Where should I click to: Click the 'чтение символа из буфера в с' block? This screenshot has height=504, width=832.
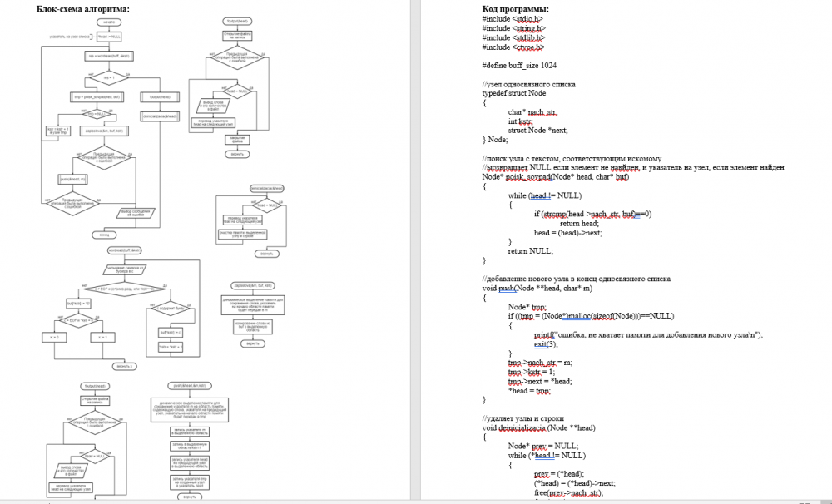(125, 270)
